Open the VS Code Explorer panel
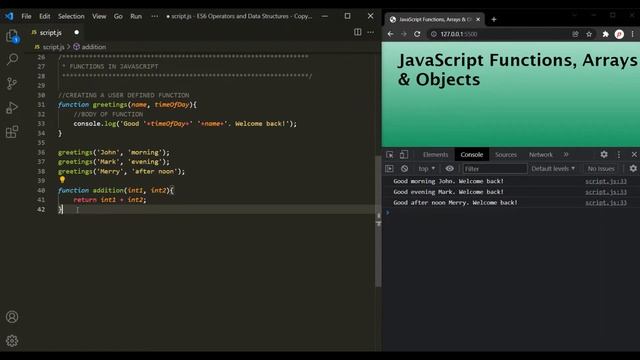 click(12, 36)
